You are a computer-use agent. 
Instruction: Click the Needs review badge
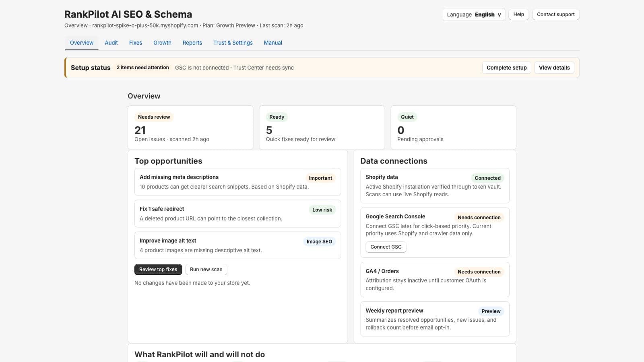(154, 117)
